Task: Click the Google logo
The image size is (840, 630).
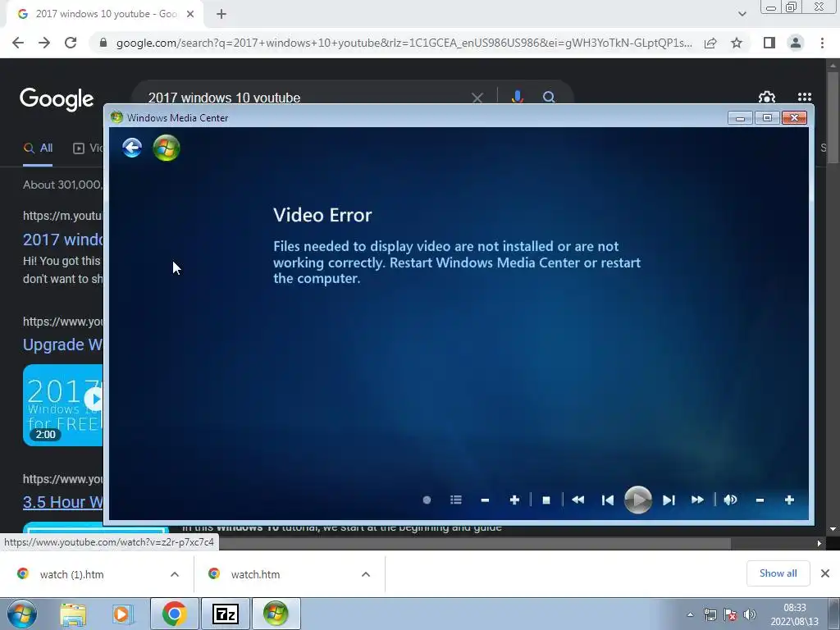Action: (x=57, y=99)
